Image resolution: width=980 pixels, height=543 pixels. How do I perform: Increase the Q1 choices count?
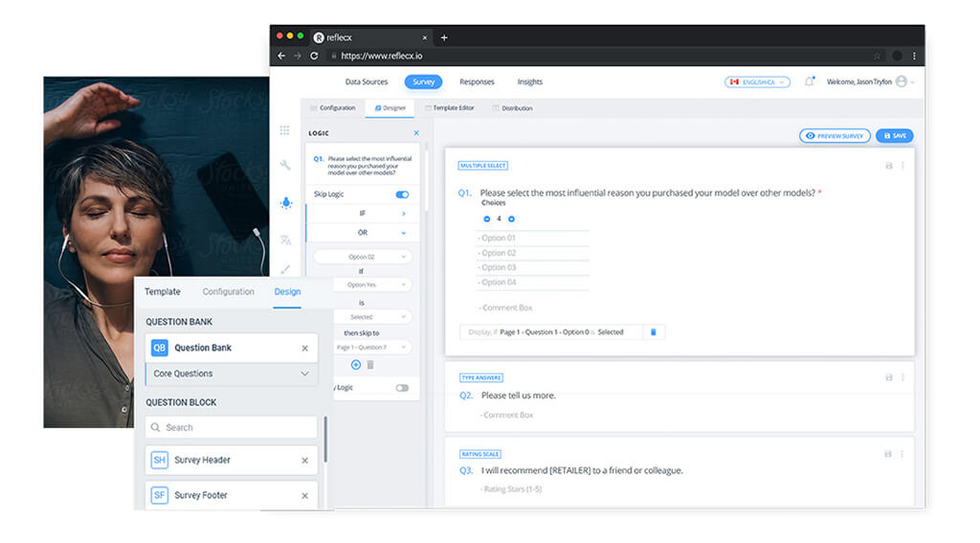511,218
